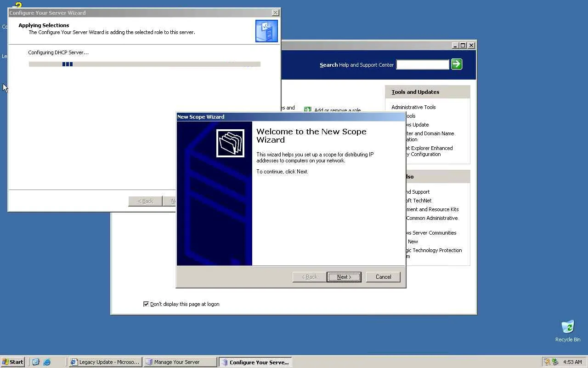
Task: Switch to Manage Your Server taskbar button
Action: [180, 362]
